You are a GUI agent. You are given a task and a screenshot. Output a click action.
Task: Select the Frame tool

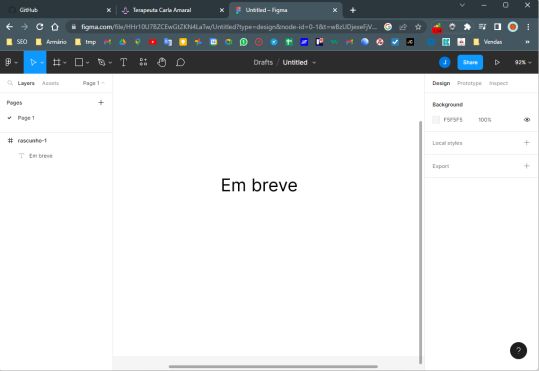click(x=56, y=62)
